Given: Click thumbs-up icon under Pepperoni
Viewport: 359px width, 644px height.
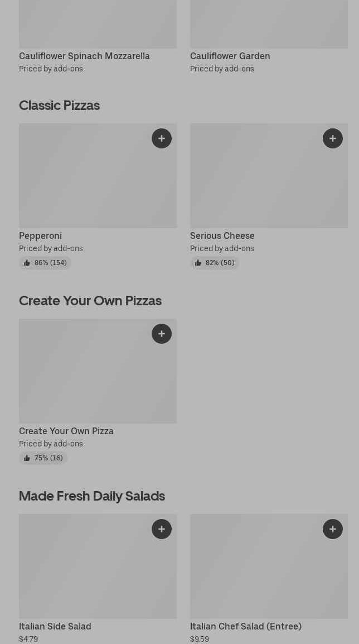Looking at the screenshot, I should (x=27, y=263).
